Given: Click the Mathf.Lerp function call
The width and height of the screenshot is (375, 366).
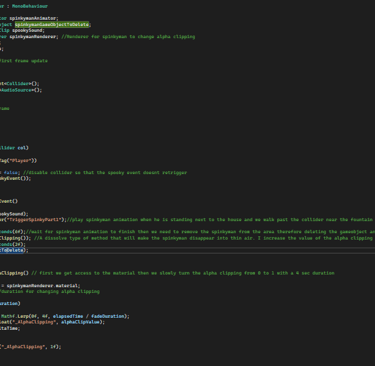Looking at the screenshot, I should (16, 316).
